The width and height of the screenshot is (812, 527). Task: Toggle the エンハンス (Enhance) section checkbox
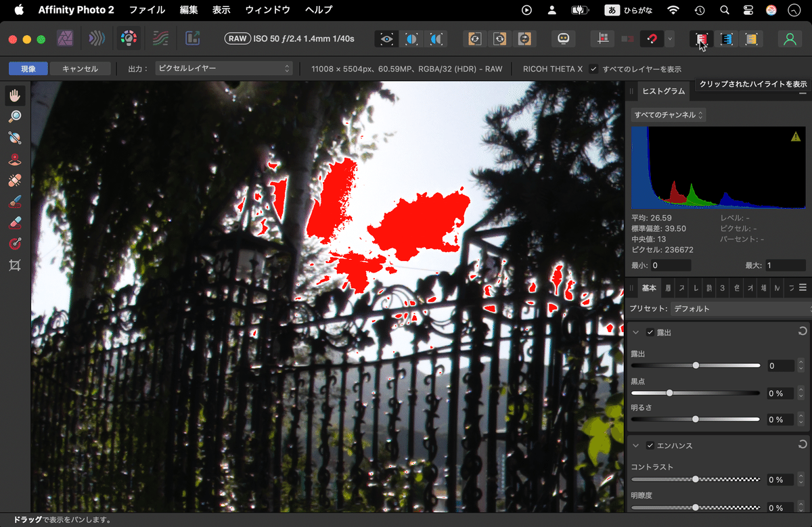[x=650, y=445]
